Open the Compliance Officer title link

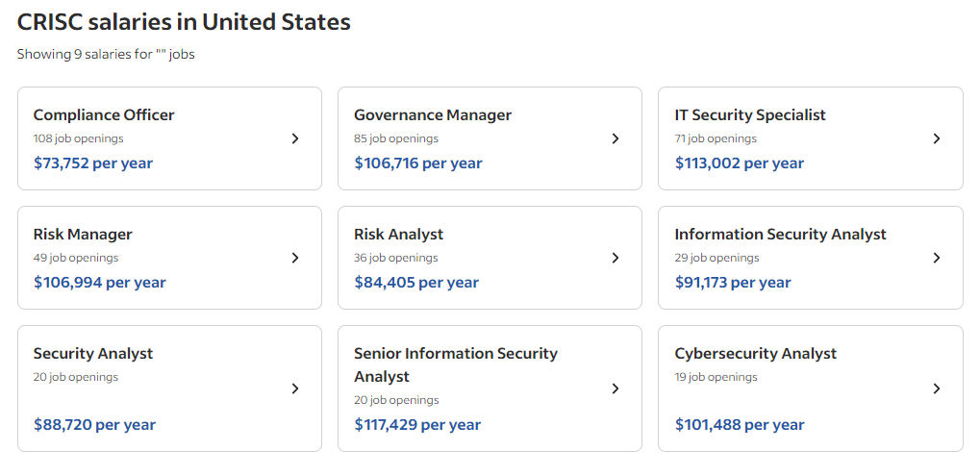tap(104, 115)
